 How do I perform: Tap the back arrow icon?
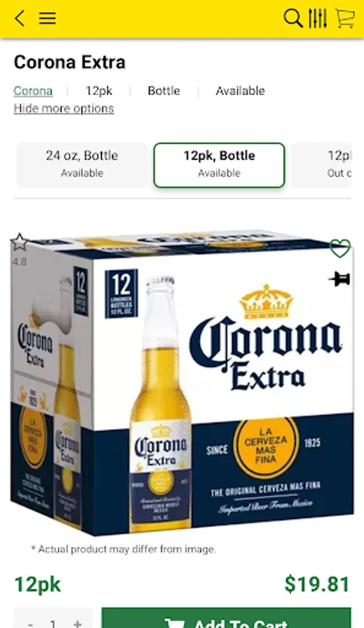coord(20,18)
